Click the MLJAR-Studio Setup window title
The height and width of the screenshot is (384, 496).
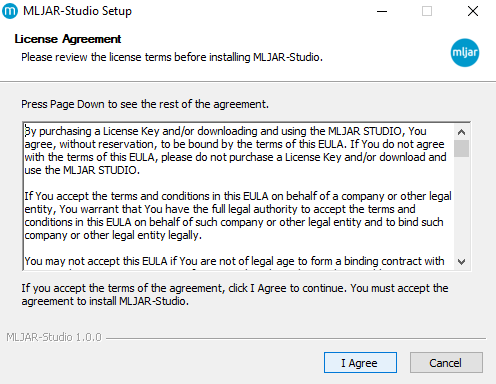tap(77, 11)
